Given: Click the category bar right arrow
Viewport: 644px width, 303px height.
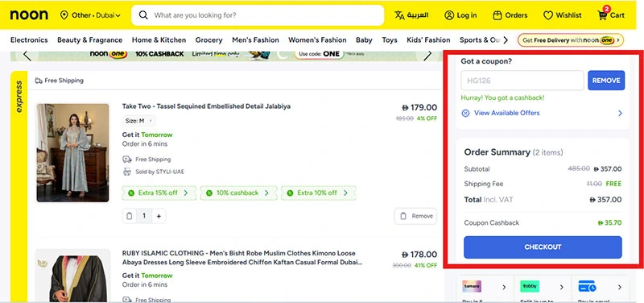Looking at the screenshot, I should coord(506,39).
